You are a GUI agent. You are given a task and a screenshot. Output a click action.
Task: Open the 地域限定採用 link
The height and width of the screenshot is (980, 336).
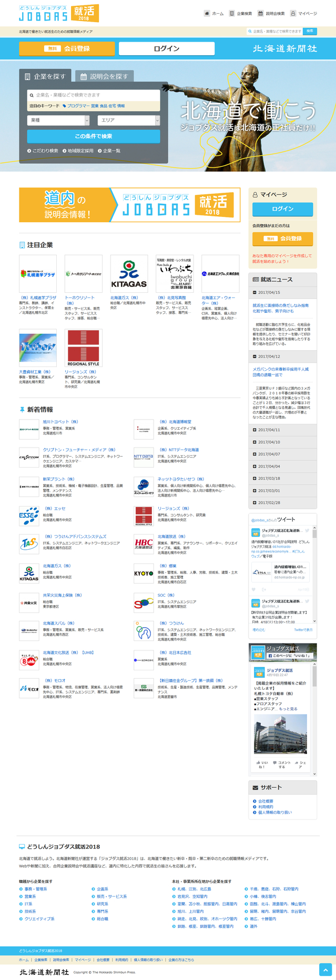pos(78,151)
